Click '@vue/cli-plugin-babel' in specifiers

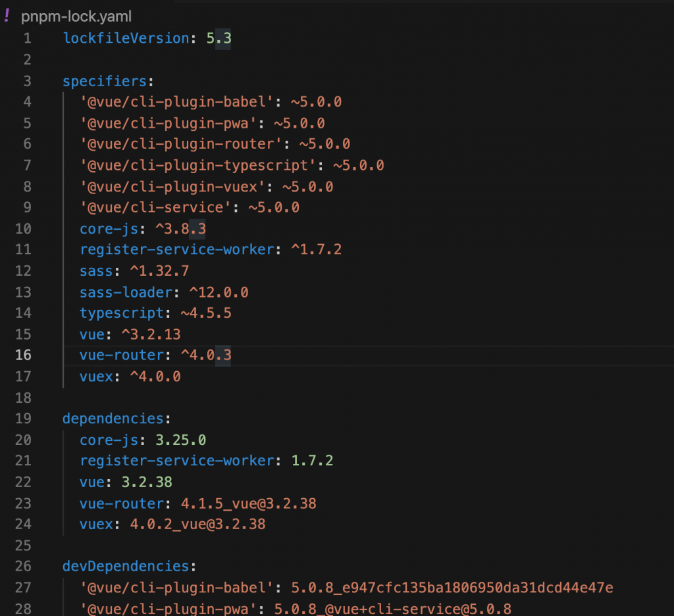[176, 102]
